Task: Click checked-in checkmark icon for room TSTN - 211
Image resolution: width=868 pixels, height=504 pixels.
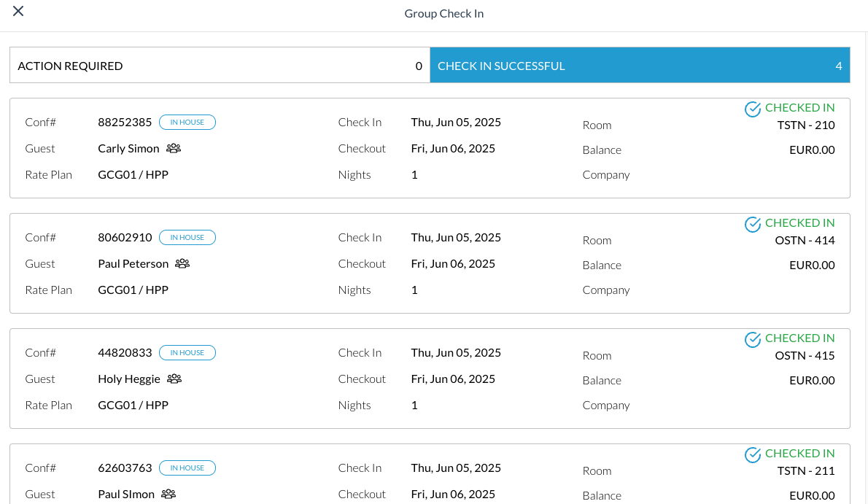Action: tap(753, 454)
